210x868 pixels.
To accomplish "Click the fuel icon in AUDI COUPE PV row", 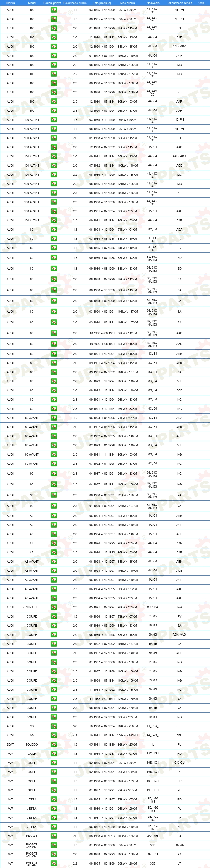I will 54,616.
